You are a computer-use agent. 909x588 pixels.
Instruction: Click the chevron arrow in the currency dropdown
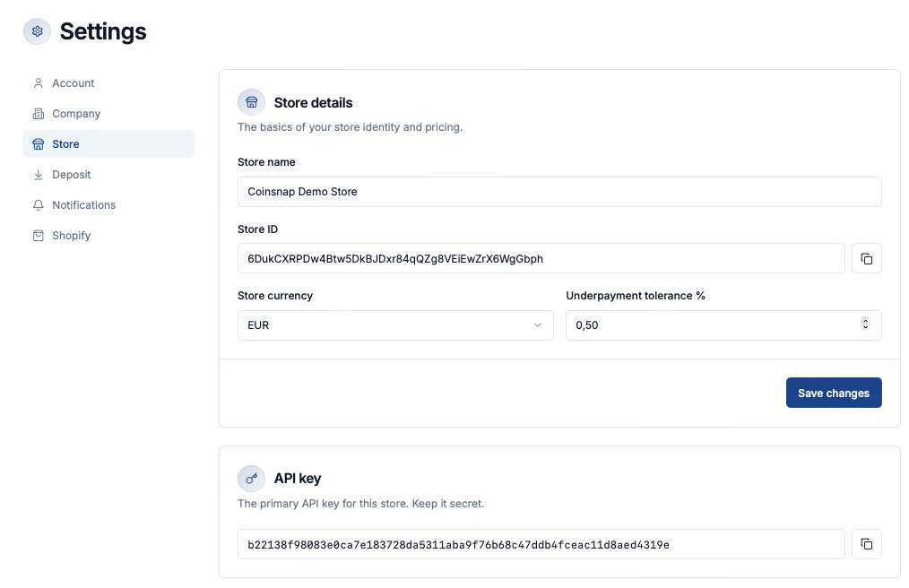537,325
